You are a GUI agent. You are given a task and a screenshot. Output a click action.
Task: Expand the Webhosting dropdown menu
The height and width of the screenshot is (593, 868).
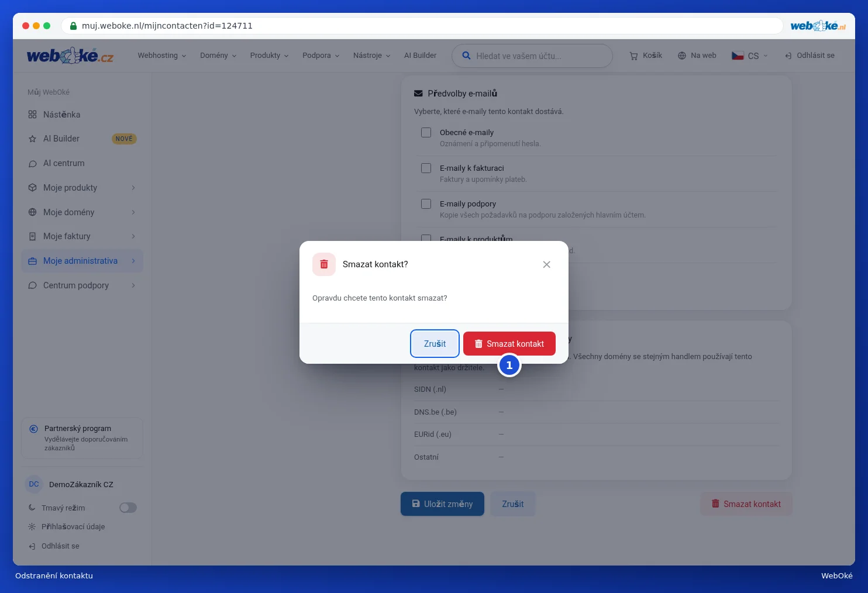tap(162, 56)
